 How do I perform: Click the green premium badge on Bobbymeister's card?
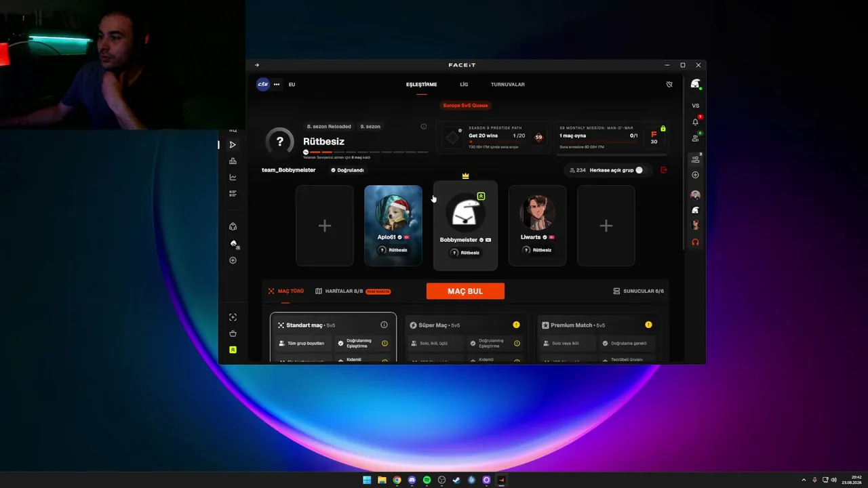point(481,197)
